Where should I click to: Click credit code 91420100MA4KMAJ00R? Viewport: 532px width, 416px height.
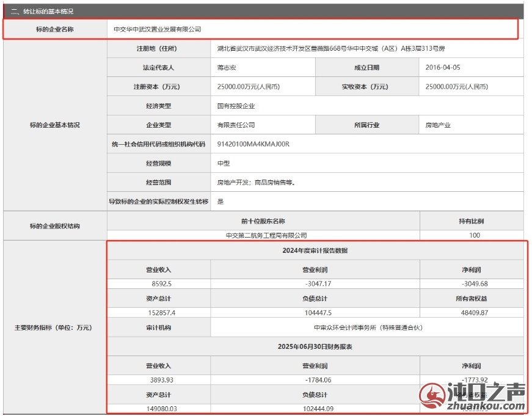(253, 144)
